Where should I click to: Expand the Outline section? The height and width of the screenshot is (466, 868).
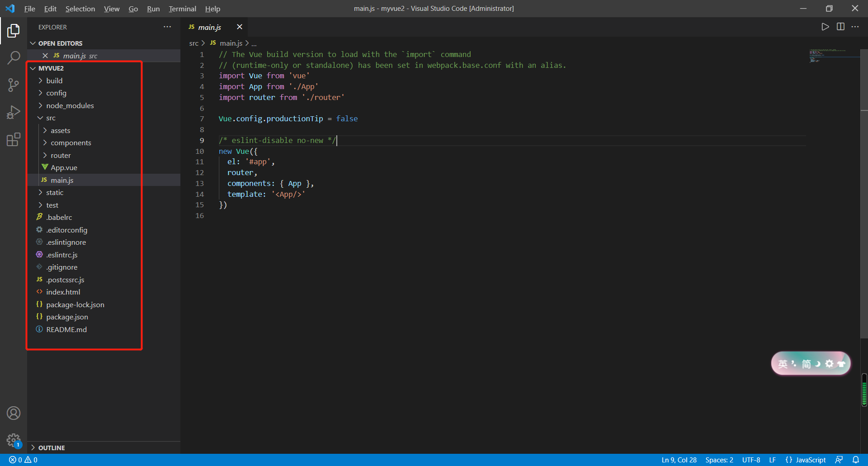52,447
